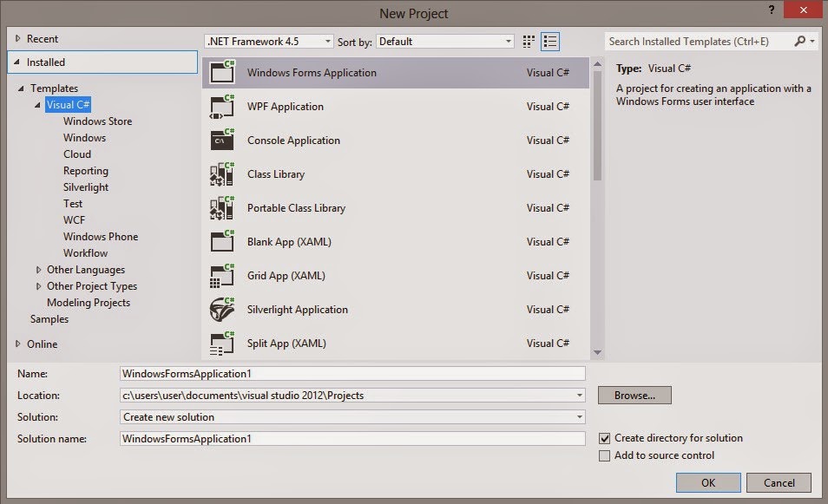Switch to medium icons list view
The width and height of the screenshot is (828, 504).
click(550, 41)
